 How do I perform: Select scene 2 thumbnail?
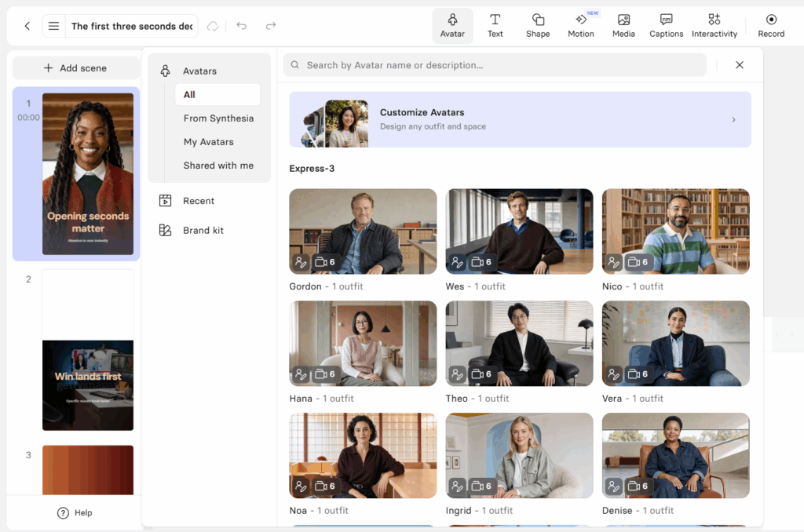tap(88, 350)
